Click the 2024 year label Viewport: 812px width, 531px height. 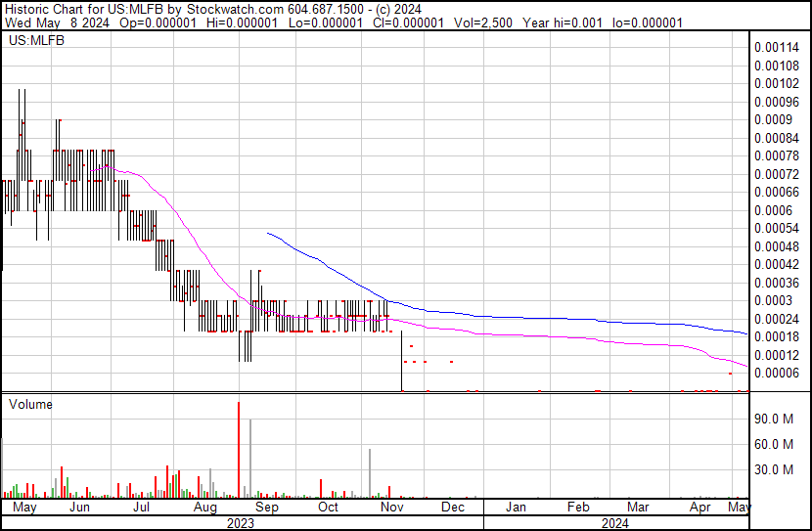click(615, 523)
